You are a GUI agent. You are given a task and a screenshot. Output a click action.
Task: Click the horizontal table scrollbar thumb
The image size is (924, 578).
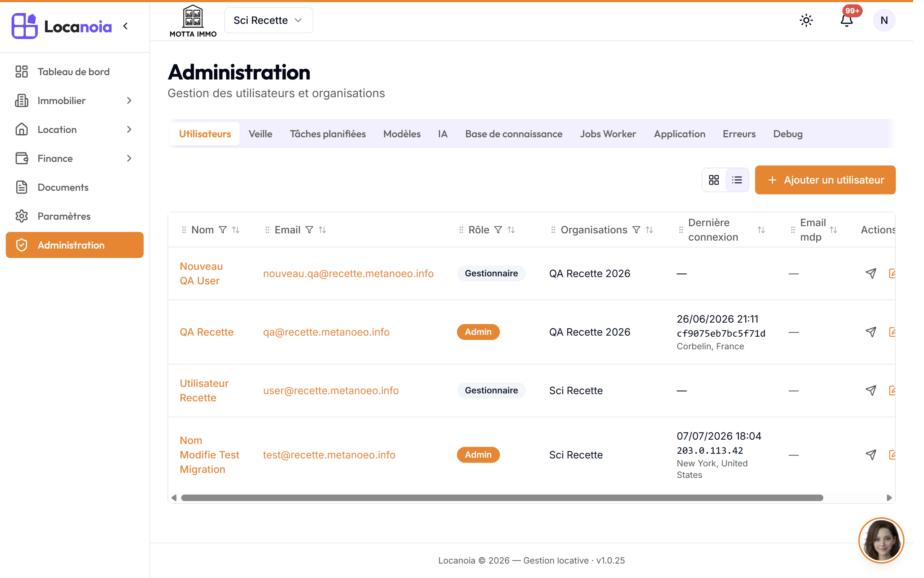[x=502, y=498]
